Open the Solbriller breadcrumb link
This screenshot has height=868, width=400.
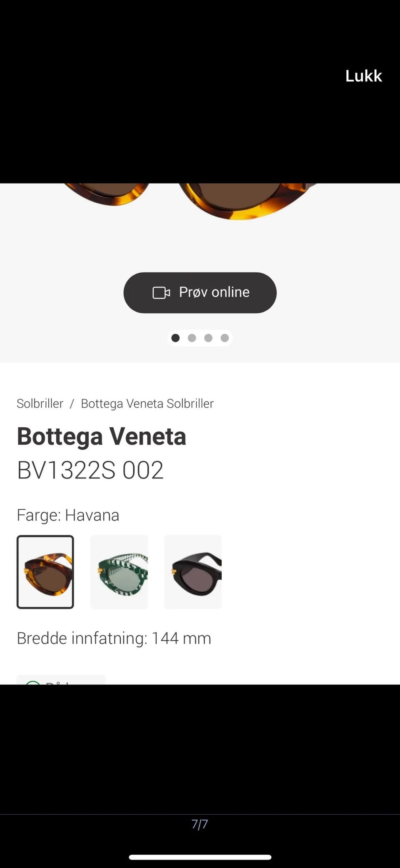click(40, 403)
